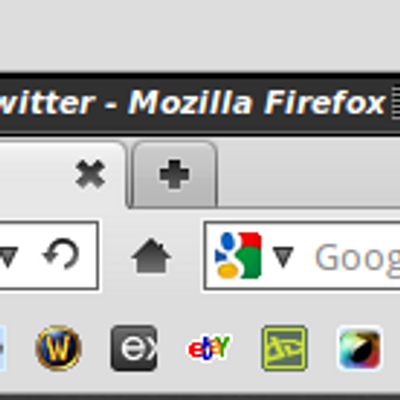Open the URL bar history dropdown arrow
Screen dimensions: 400x400
[x=8, y=257]
